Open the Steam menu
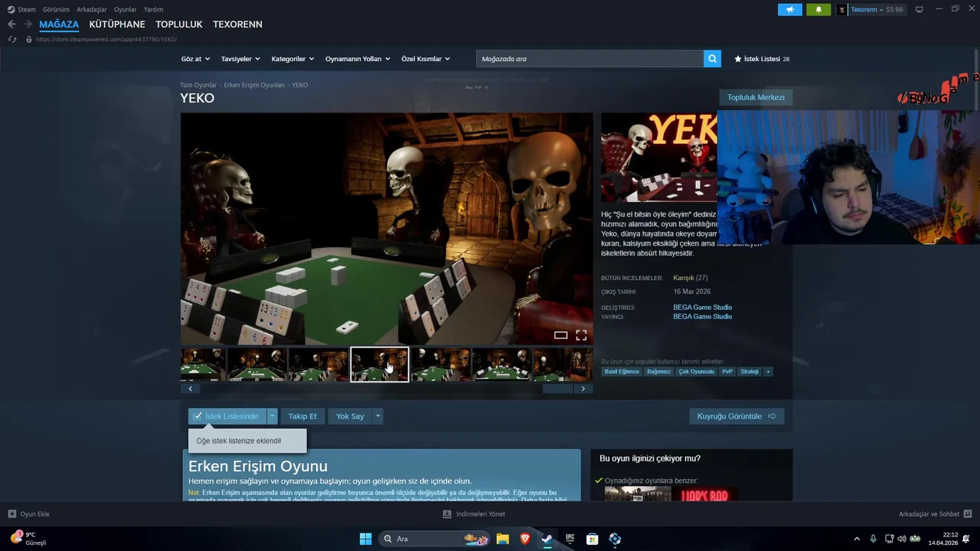Screen dimensions: 980x551 pos(21,9)
